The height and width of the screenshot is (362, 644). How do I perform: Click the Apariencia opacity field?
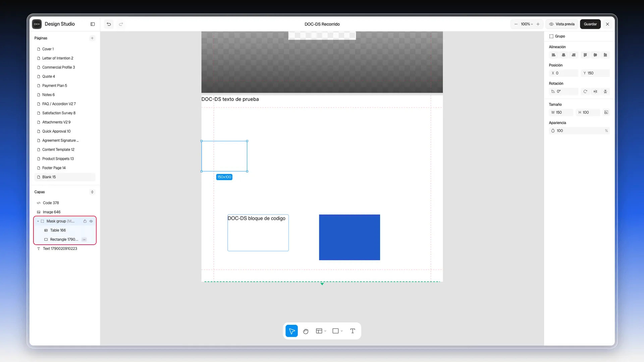click(x=579, y=131)
